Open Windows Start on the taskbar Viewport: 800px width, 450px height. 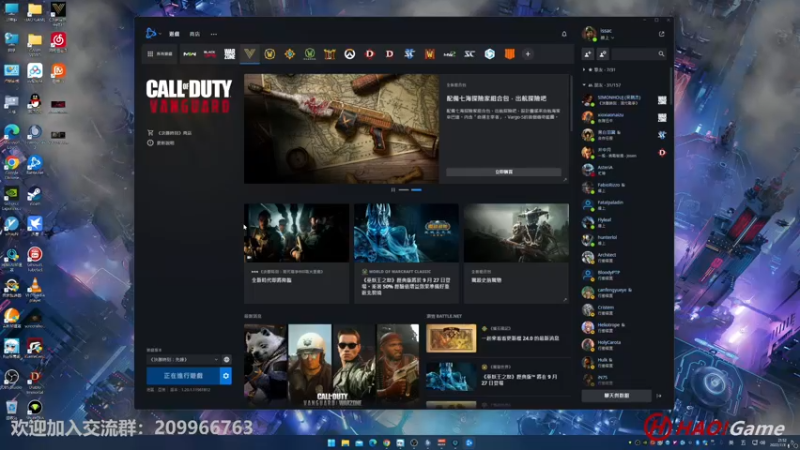pos(331,442)
